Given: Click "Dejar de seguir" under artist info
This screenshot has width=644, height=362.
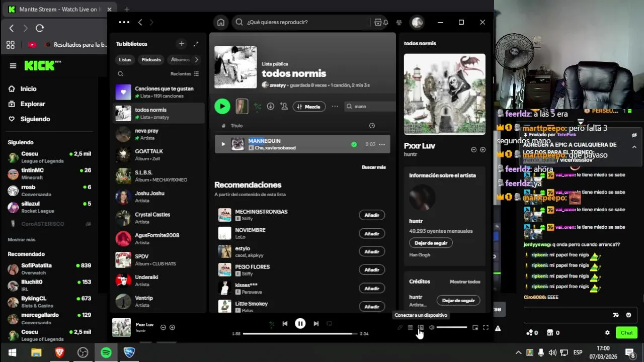Looking at the screenshot, I should pyautogui.click(x=431, y=243).
